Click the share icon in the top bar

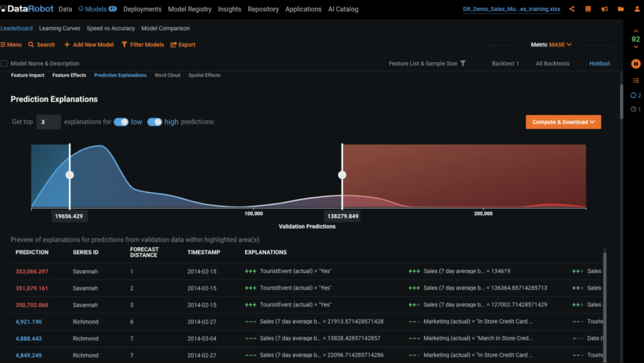tap(572, 9)
